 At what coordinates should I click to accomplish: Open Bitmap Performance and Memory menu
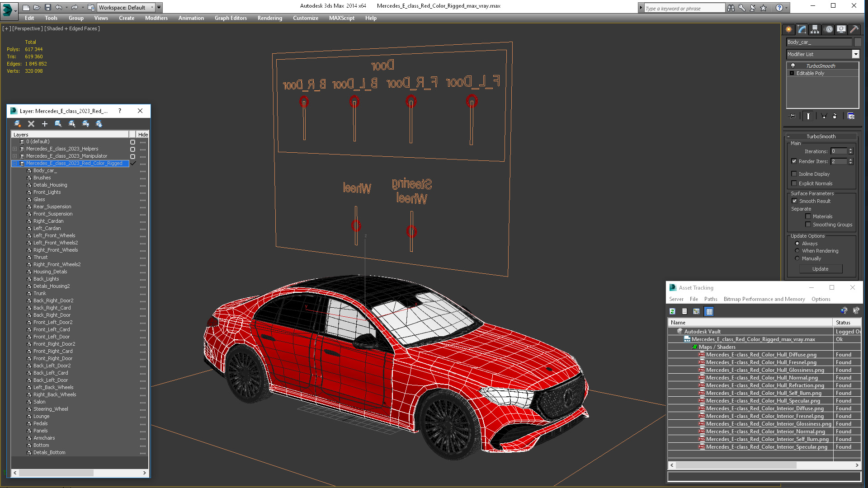point(764,299)
